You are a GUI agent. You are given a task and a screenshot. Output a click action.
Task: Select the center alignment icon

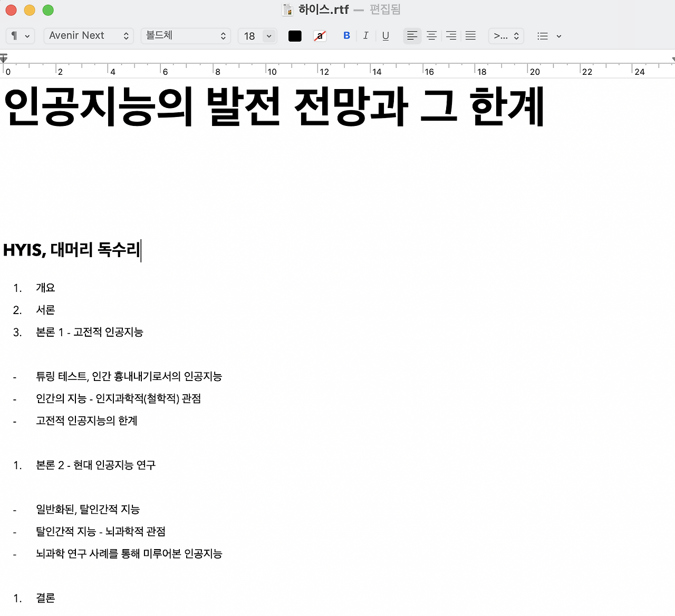pos(431,35)
